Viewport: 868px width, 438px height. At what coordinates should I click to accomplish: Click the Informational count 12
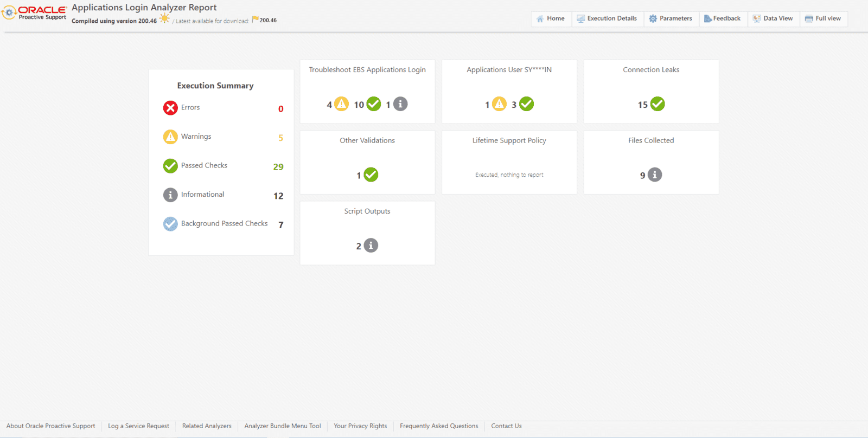pos(278,196)
